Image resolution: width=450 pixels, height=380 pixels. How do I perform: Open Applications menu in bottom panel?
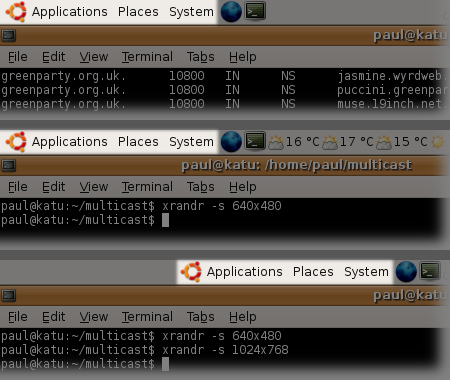[245, 272]
